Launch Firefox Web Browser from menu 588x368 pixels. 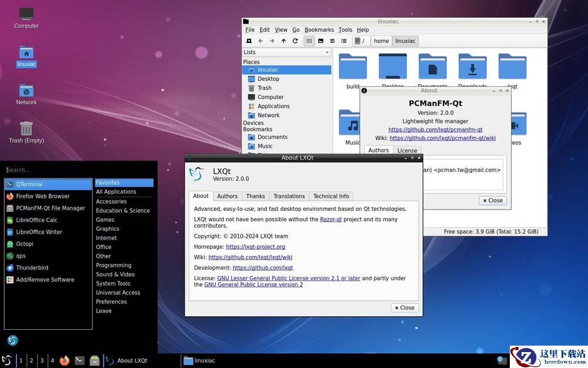[x=48, y=196]
